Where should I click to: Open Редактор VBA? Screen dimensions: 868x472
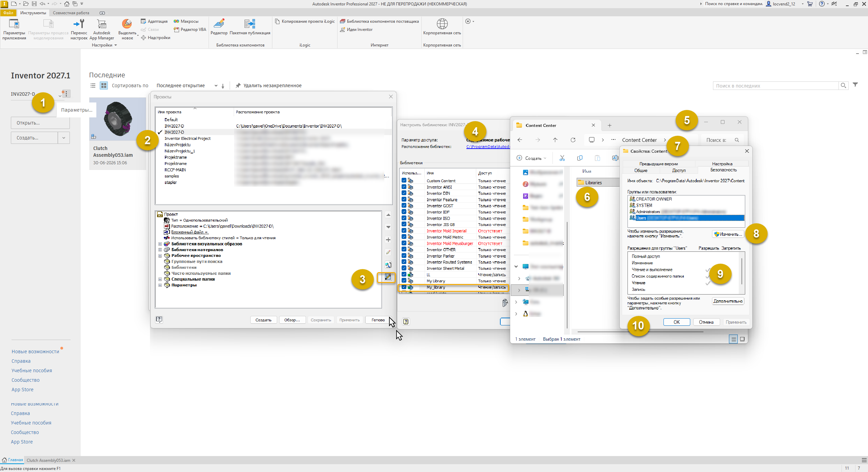pyautogui.click(x=190, y=30)
